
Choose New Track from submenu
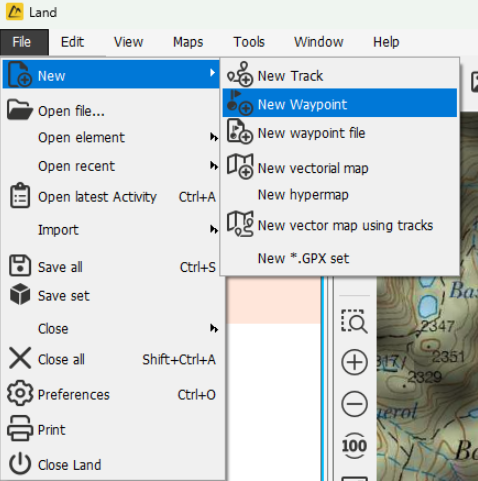pos(340,75)
